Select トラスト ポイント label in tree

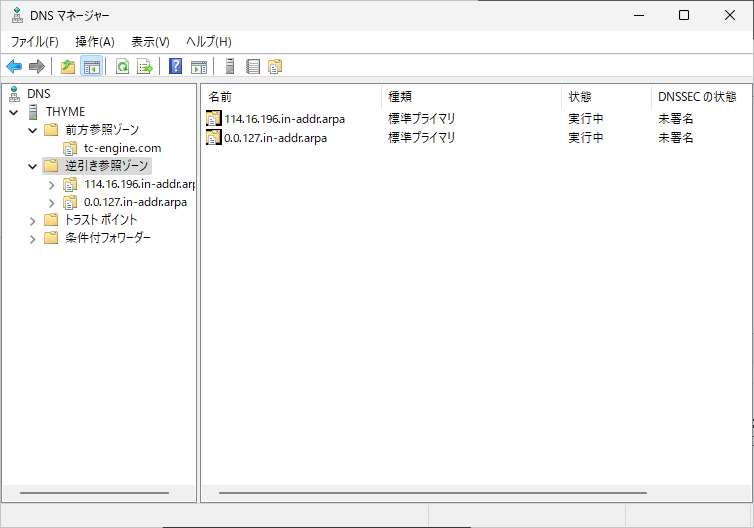pos(101,220)
